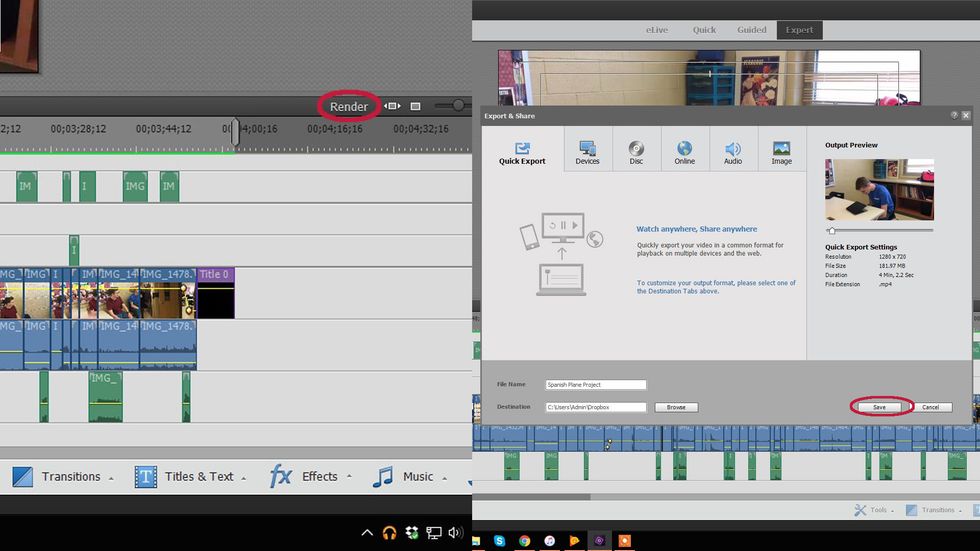Open the Transitions panel in the left toolbar
Image resolution: width=980 pixels, height=551 pixels.
(62, 477)
